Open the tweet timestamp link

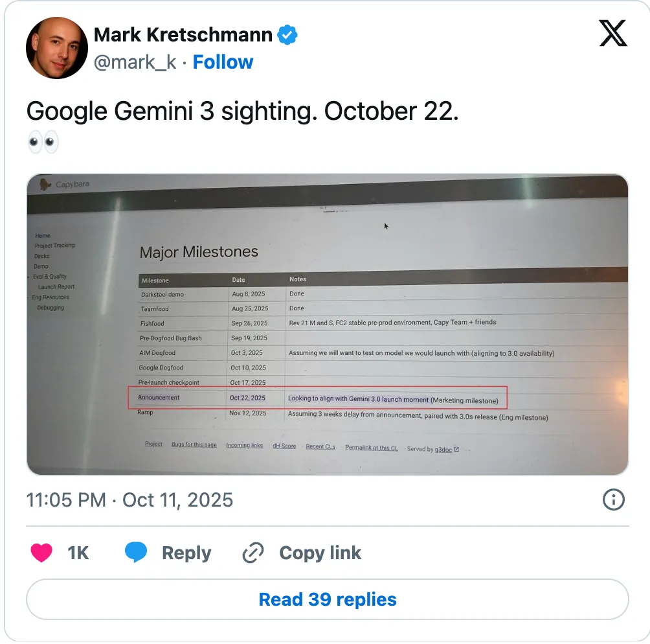(x=129, y=500)
